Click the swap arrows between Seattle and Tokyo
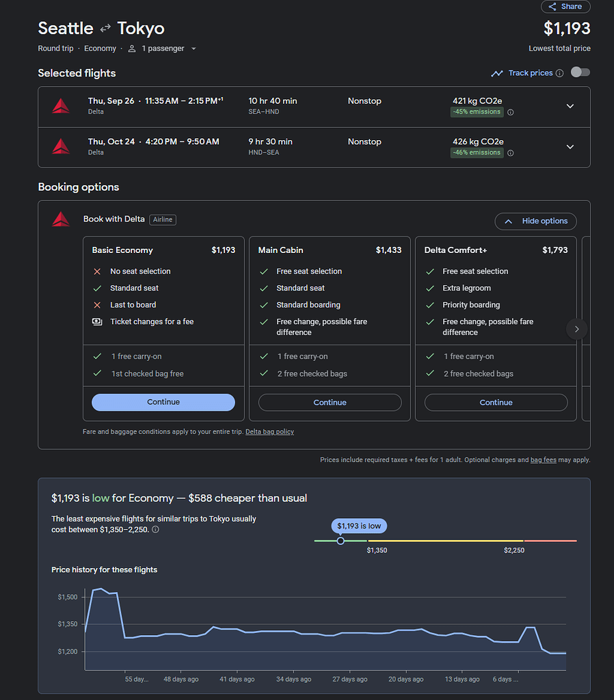614x700 pixels. pyautogui.click(x=105, y=29)
